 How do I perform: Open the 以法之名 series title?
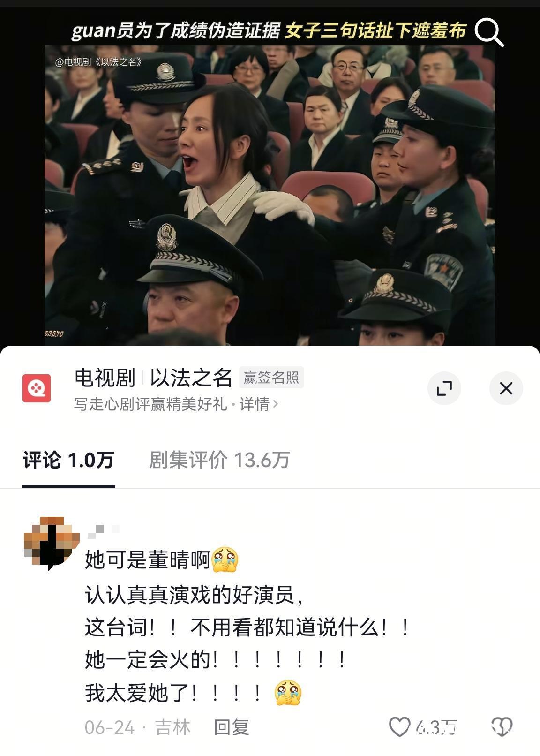click(191, 378)
